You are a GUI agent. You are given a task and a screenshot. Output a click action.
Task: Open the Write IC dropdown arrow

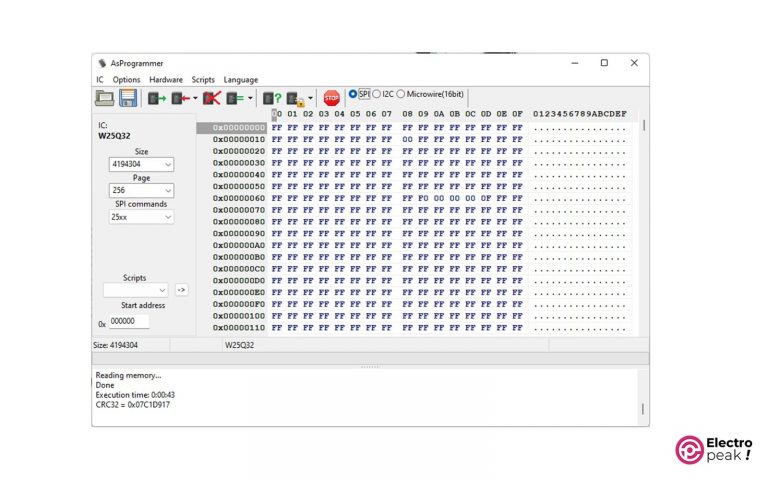point(195,98)
